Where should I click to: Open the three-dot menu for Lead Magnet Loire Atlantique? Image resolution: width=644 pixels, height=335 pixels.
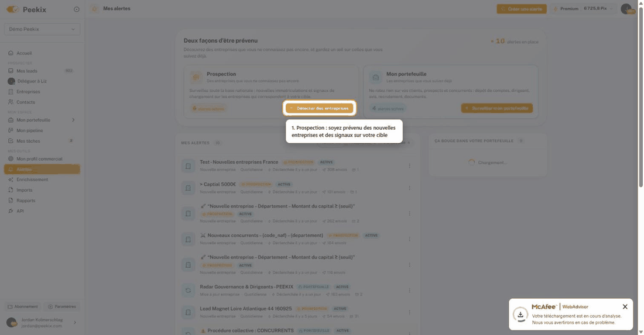pos(409,312)
